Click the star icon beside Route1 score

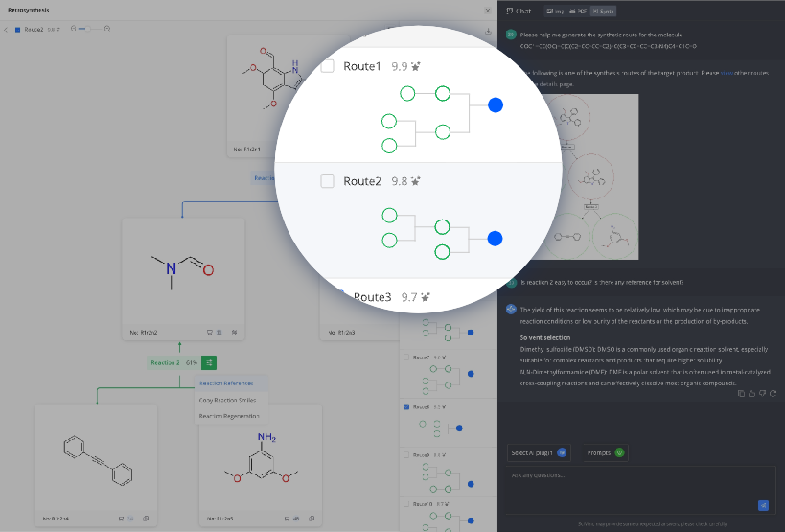[x=416, y=67]
